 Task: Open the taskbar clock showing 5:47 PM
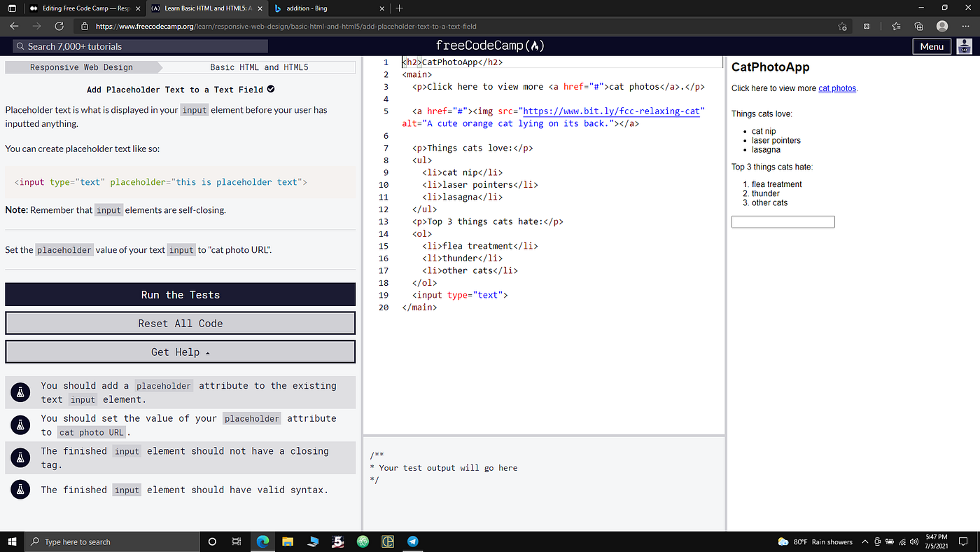(x=937, y=541)
